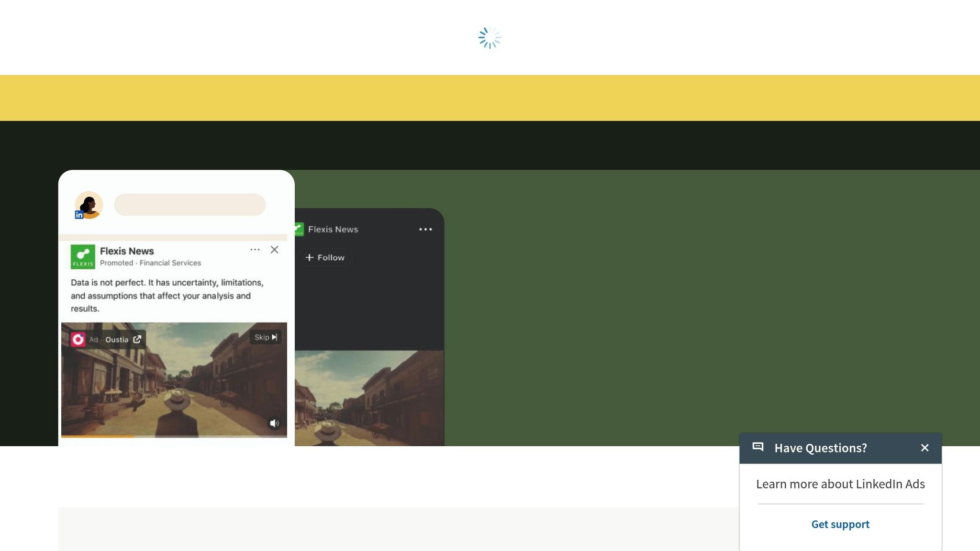
Task: Close the Have Questions panel
Action: click(924, 448)
